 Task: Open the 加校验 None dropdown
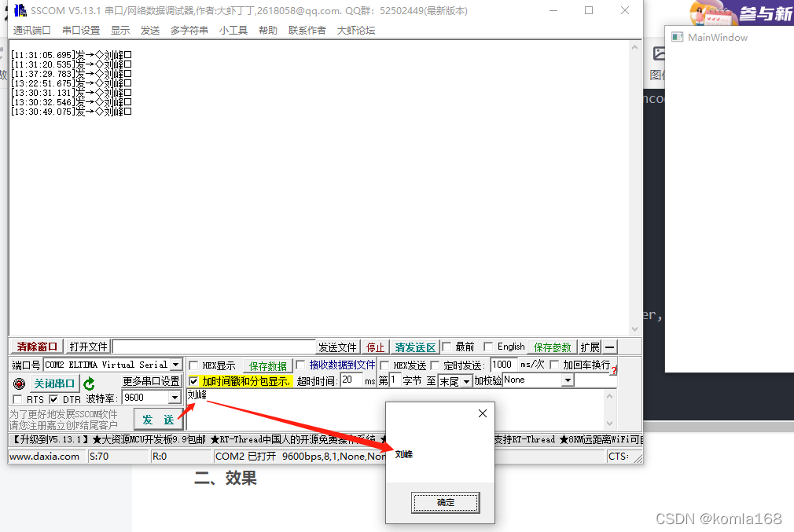click(x=567, y=380)
